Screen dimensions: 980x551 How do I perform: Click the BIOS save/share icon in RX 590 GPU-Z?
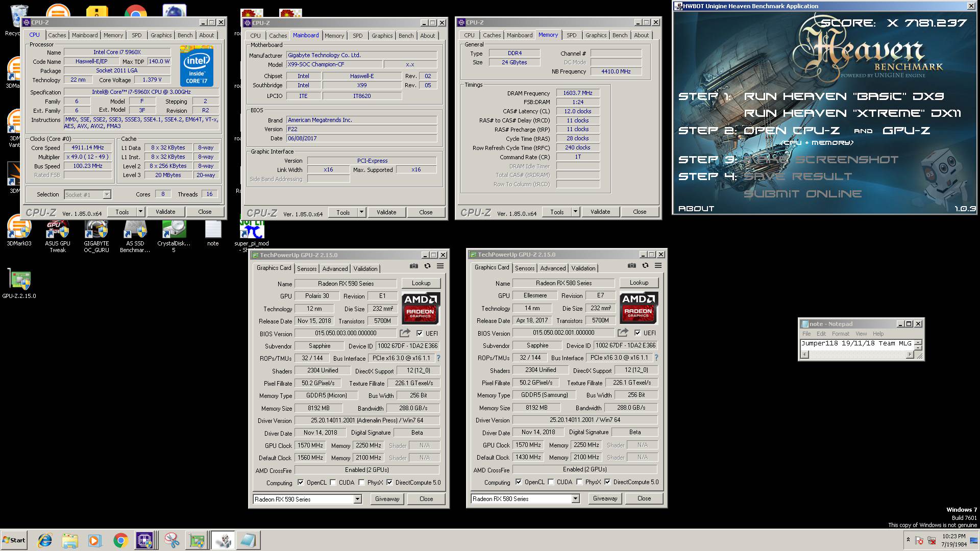pos(405,333)
